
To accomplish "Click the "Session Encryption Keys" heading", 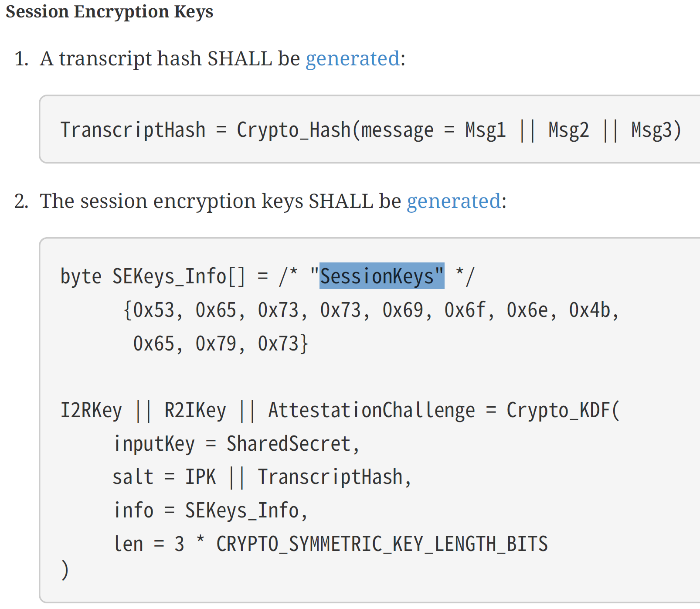I will click(109, 12).
